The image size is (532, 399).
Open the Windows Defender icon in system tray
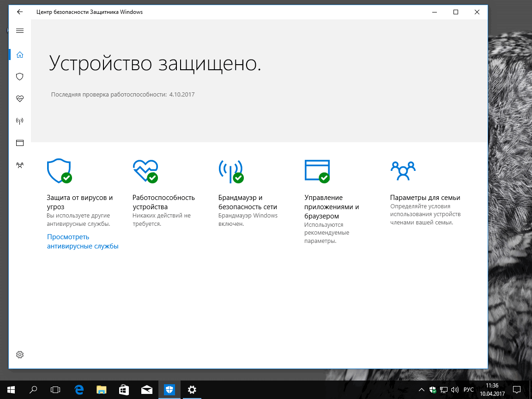pyautogui.click(x=433, y=389)
